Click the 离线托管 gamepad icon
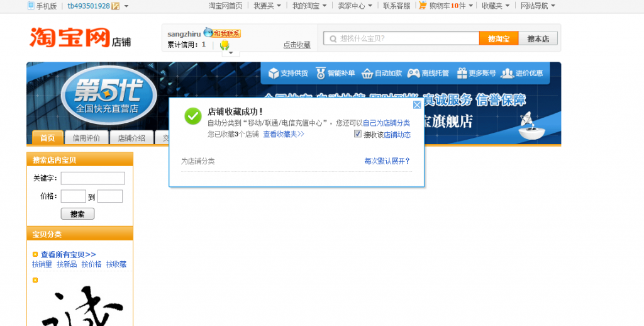This screenshot has width=644, height=326. click(x=413, y=73)
